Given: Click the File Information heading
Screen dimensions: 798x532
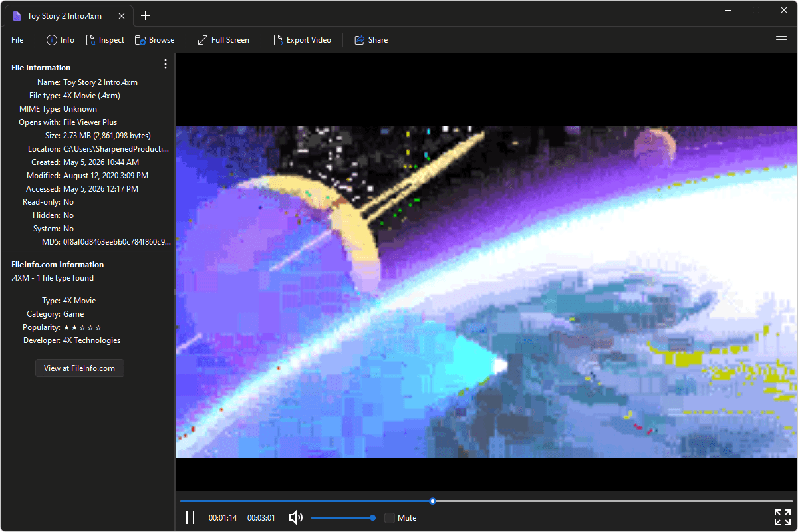Looking at the screenshot, I should coord(41,68).
